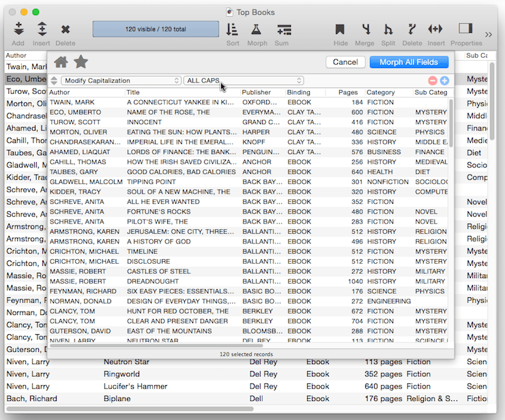Click the Home icon in the Morph dialog
Image resolution: width=505 pixels, height=420 pixels.
[x=61, y=62]
